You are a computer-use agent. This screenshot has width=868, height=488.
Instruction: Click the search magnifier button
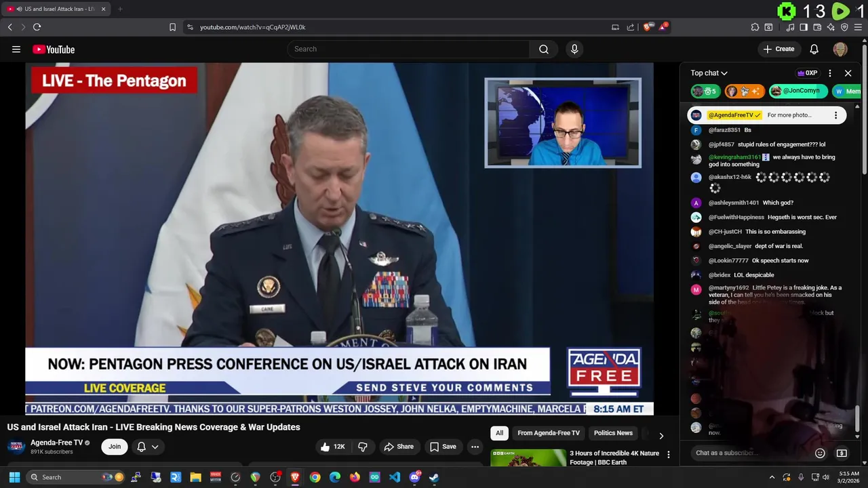544,49
